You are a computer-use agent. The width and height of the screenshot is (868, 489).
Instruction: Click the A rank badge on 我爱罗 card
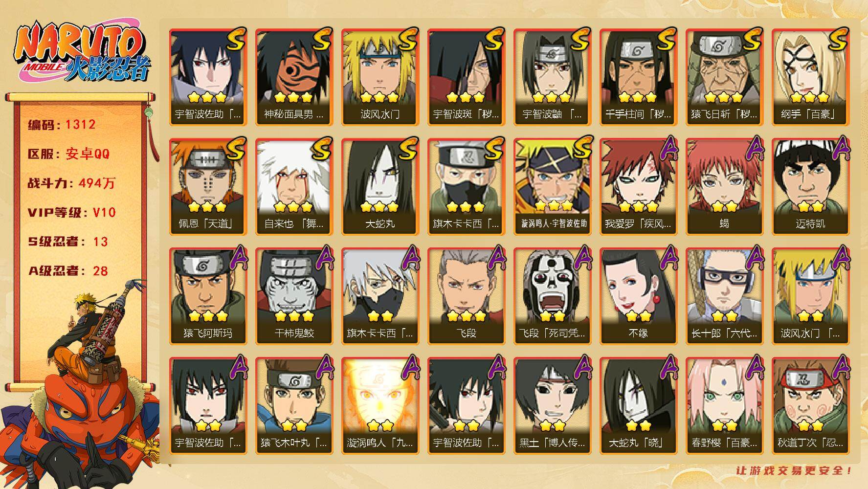666,149
